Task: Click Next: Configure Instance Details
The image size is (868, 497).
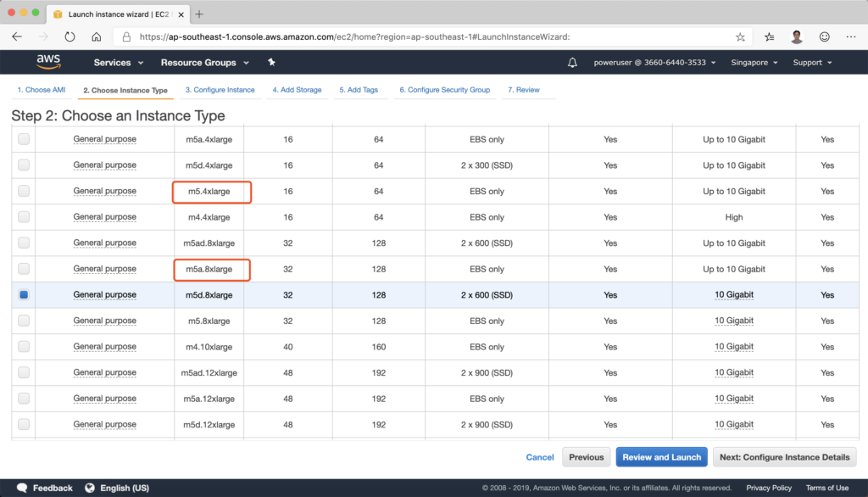Action: [x=784, y=457]
